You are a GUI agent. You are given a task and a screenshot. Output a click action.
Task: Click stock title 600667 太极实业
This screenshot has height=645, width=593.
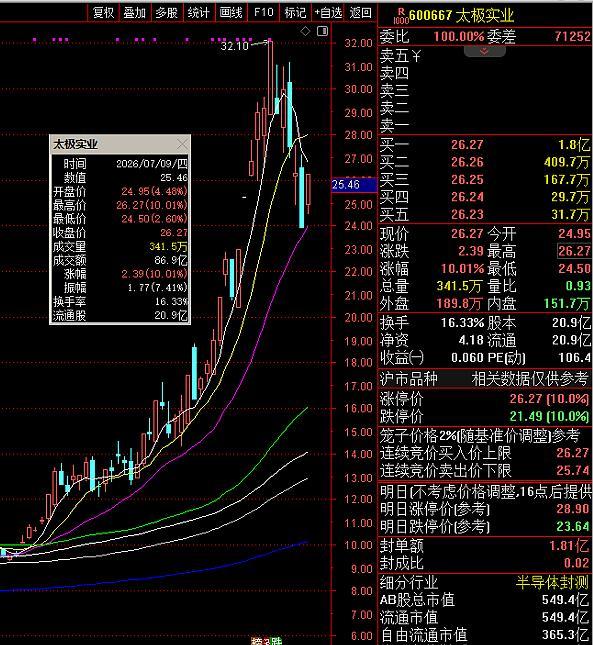click(461, 16)
